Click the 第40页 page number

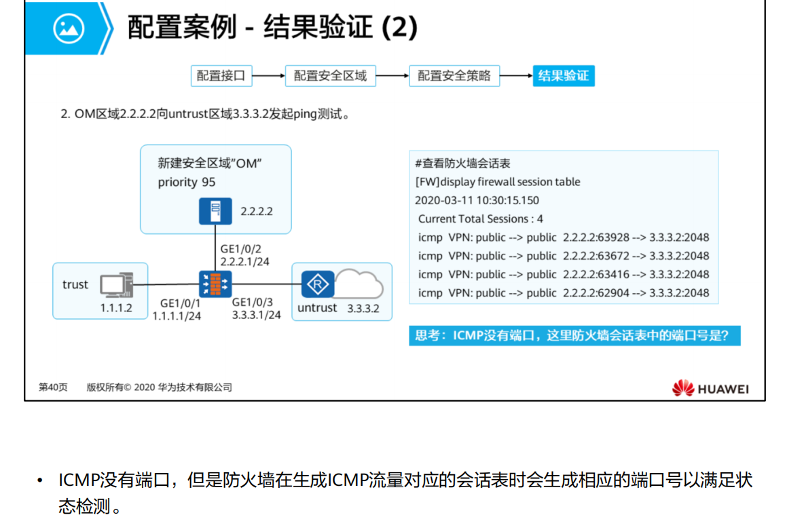[53, 387]
